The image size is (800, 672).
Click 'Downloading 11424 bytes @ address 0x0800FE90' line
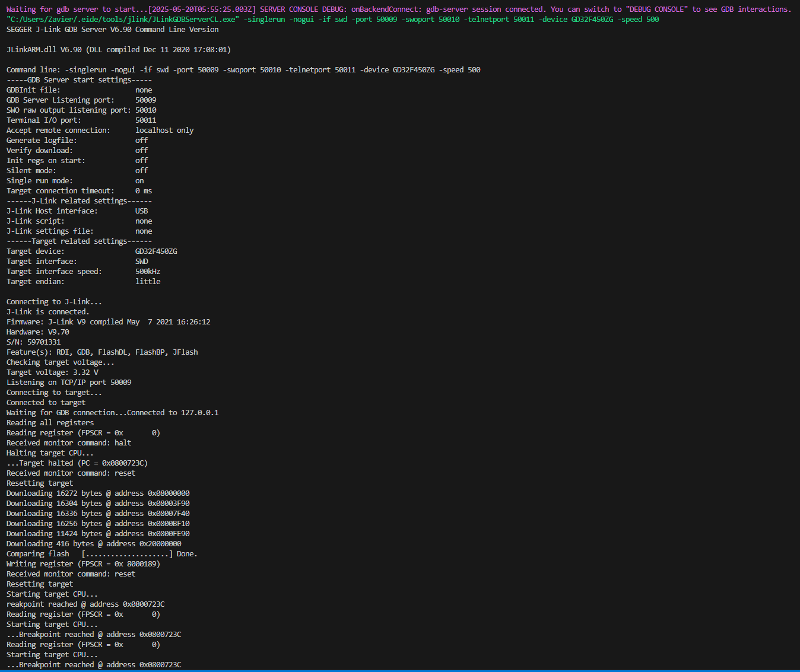98,534
